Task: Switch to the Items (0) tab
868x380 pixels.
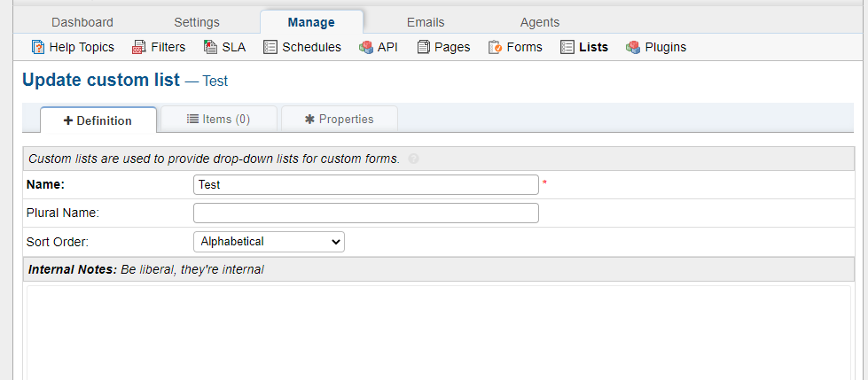Action: [219, 119]
